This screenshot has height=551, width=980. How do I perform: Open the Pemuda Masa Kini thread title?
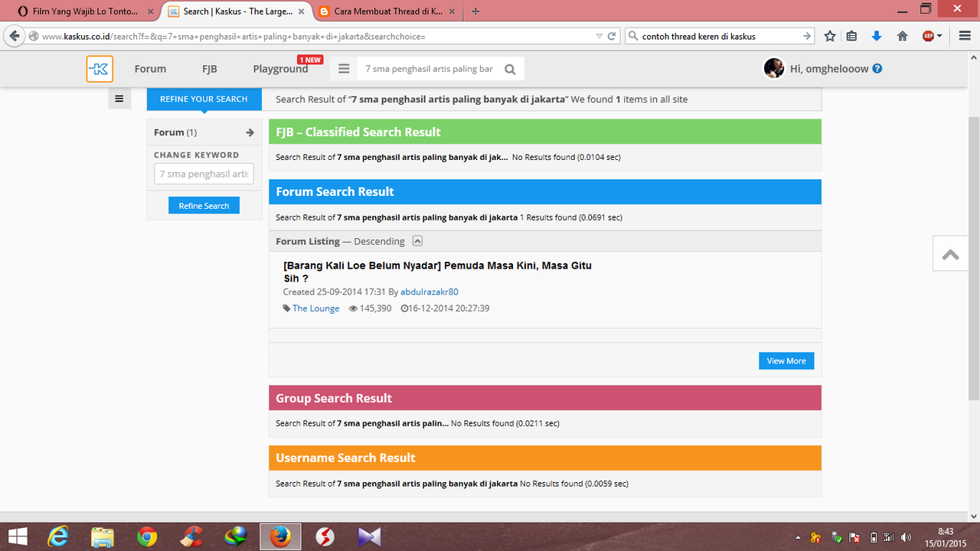[x=437, y=272]
